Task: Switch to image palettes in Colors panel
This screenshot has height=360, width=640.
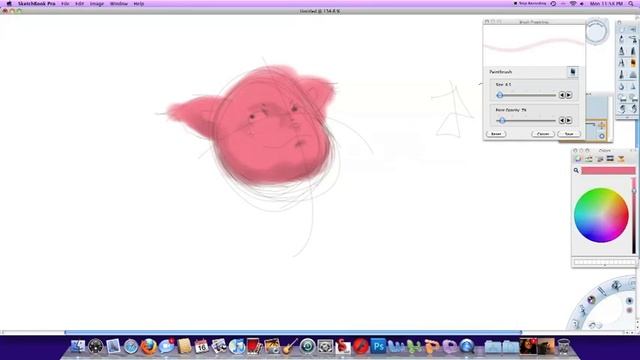Action: 610,159
